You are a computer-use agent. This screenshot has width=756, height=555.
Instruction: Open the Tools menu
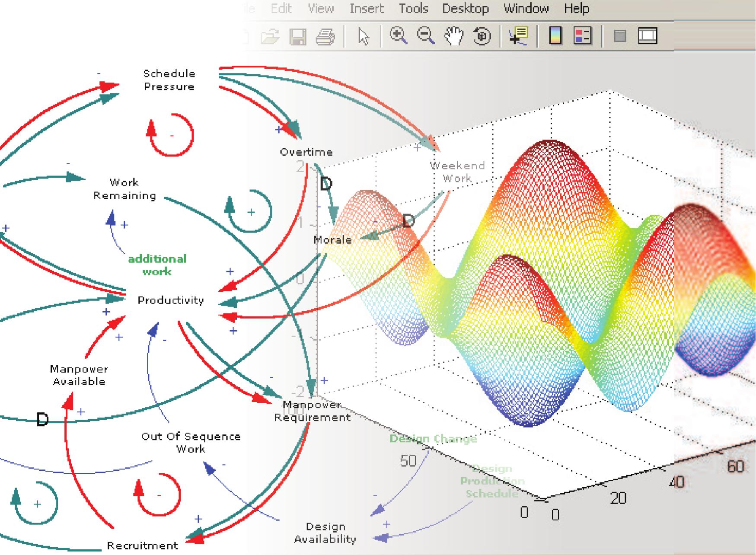(413, 9)
